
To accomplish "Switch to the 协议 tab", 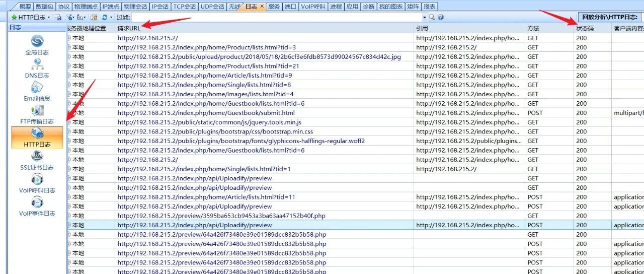I will [x=63, y=7].
